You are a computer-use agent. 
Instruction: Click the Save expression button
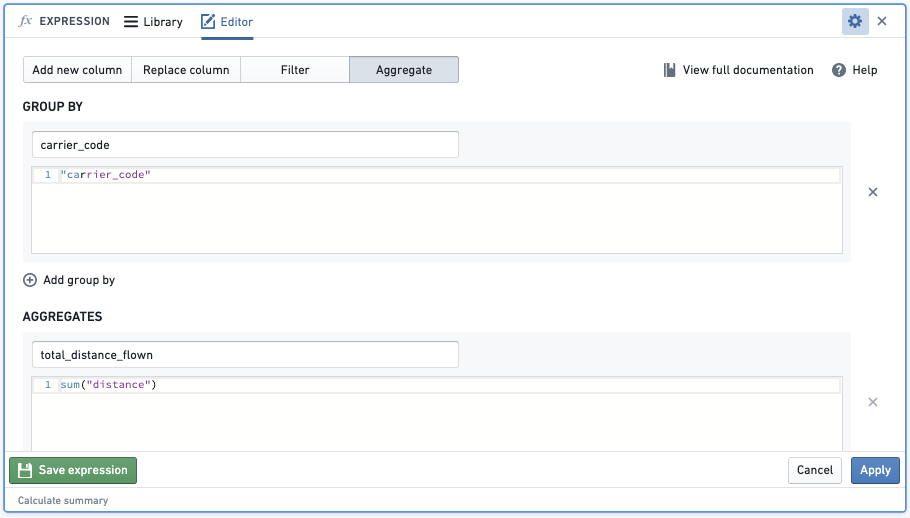[73, 470]
